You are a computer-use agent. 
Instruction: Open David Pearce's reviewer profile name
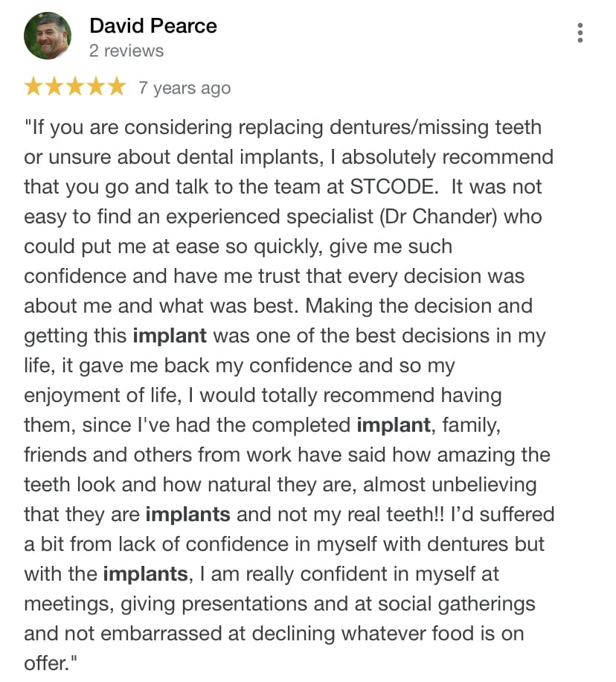[x=153, y=25]
